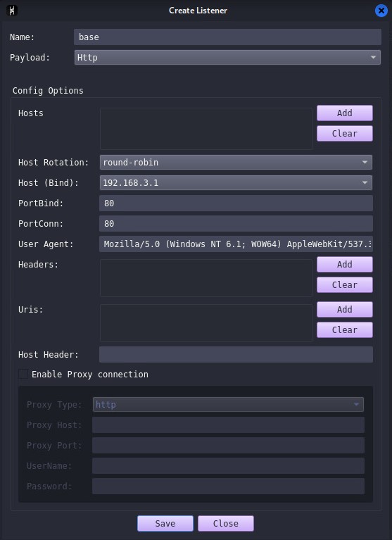The width and height of the screenshot is (392, 540).
Task: Select the PortBind input field
Action: [236, 203]
